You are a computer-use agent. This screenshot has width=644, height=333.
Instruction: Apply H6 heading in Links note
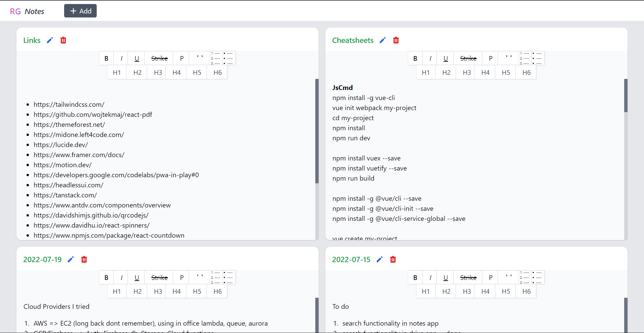pos(218,73)
